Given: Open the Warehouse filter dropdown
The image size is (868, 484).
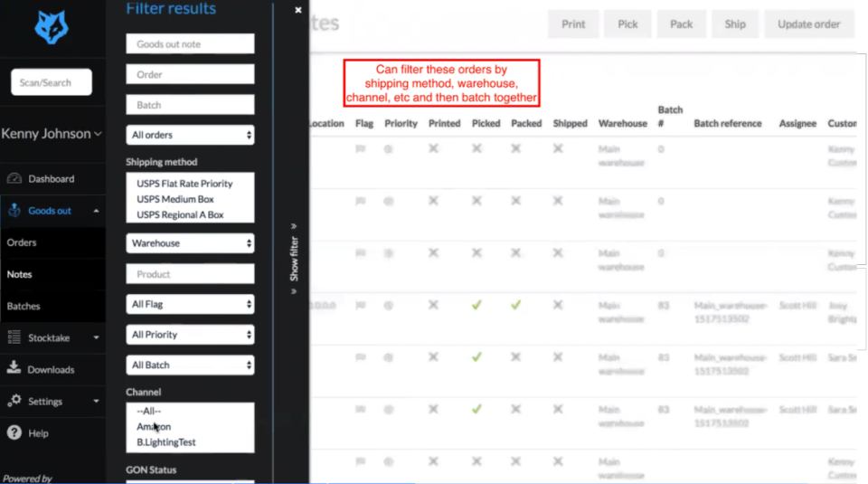Looking at the screenshot, I should point(190,243).
